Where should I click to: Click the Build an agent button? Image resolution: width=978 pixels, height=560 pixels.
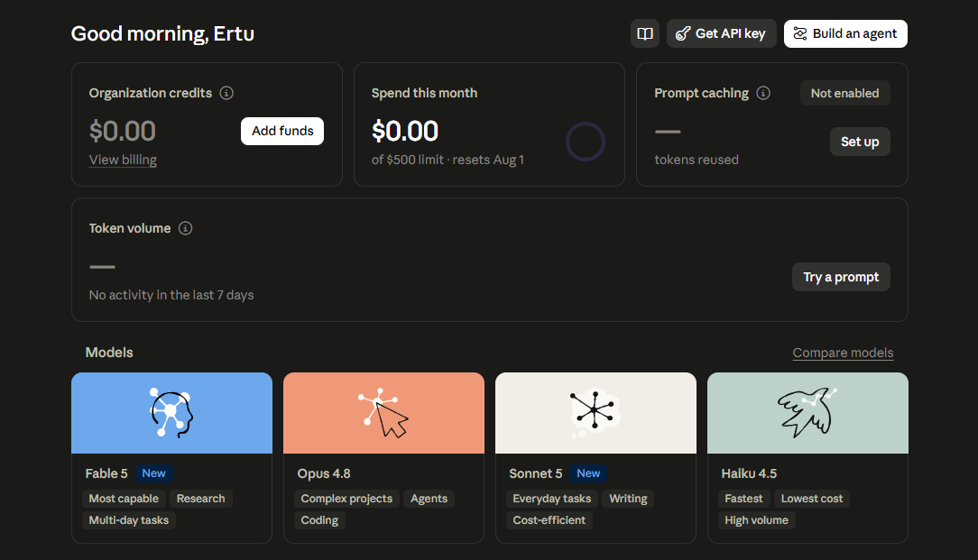845,33
